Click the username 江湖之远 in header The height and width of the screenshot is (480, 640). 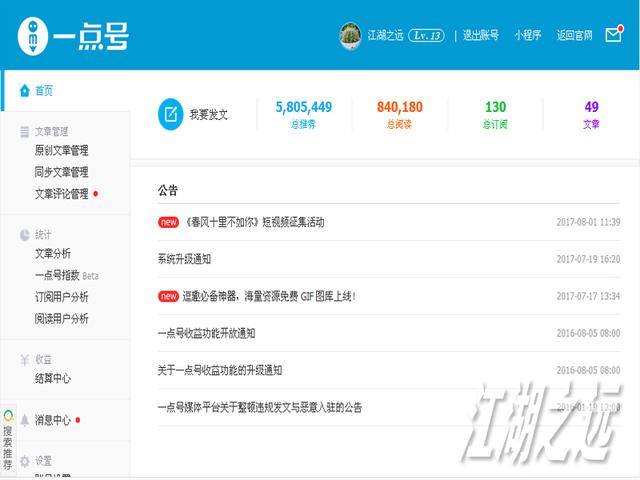pos(385,36)
